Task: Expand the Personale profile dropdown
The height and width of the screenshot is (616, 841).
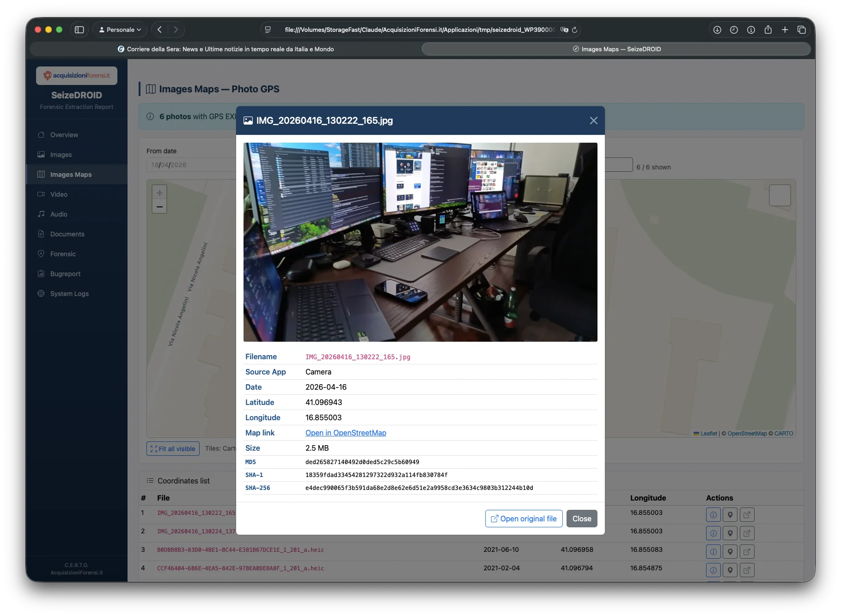Action: 120,30
